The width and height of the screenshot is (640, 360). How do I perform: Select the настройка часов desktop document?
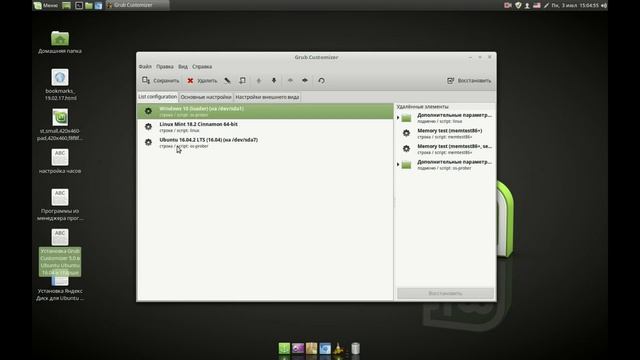click(60, 161)
